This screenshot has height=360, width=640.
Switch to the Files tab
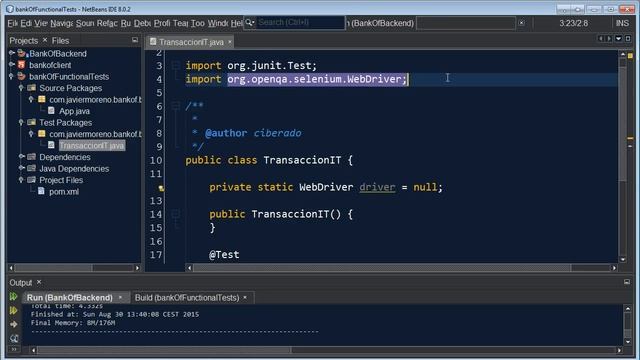tap(60, 40)
